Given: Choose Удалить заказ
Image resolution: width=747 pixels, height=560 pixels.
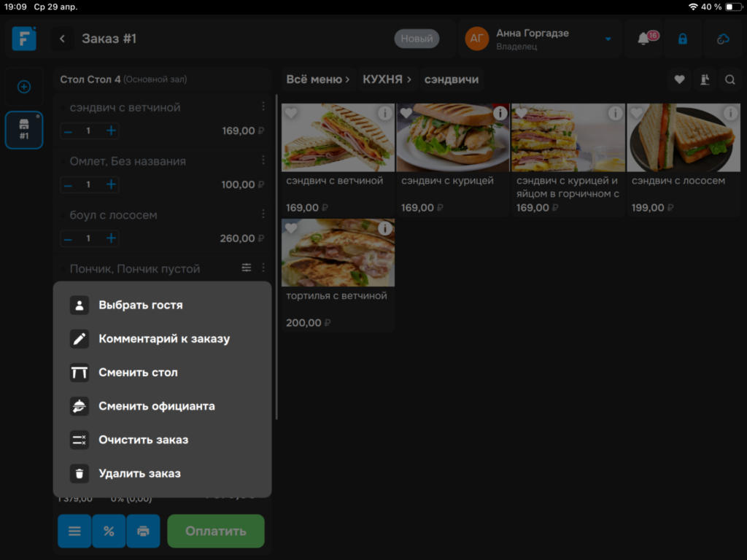Looking at the screenshot, I should pyautogui.click(x=163, y=473).
